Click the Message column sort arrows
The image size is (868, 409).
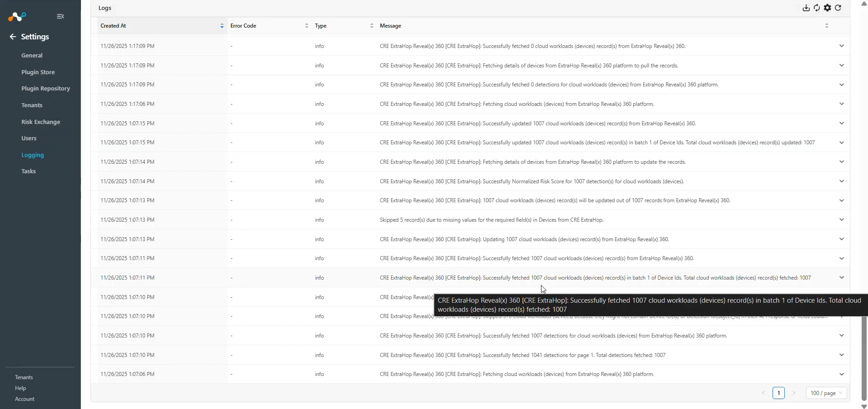(x=827, y=26)
